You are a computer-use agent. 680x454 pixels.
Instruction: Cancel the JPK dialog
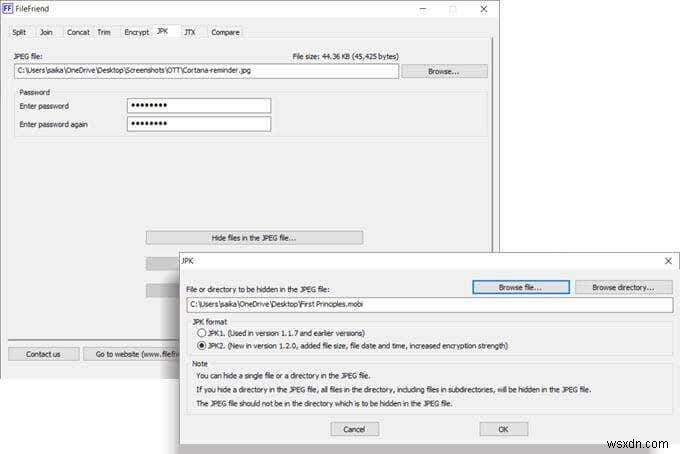(x=354, y=429)
